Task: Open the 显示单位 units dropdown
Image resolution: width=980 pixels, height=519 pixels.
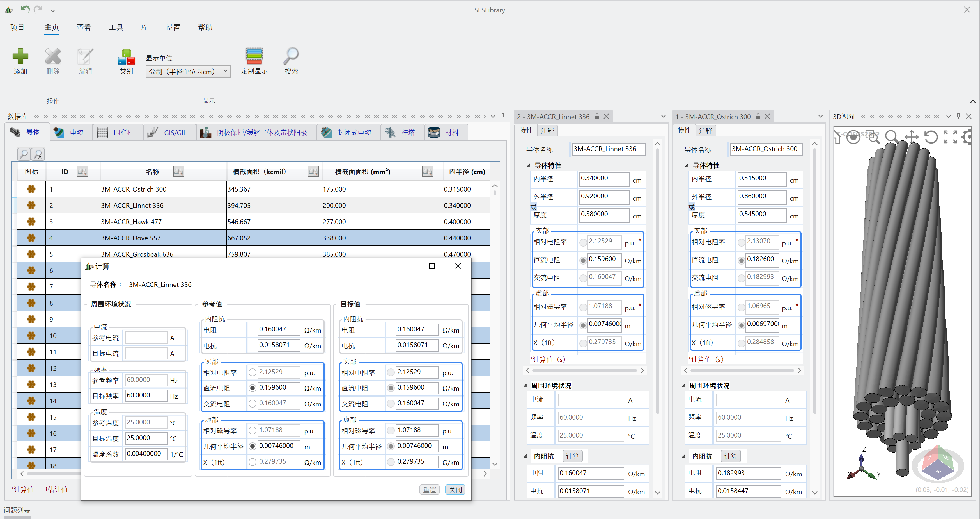Action: coord(188,71)
